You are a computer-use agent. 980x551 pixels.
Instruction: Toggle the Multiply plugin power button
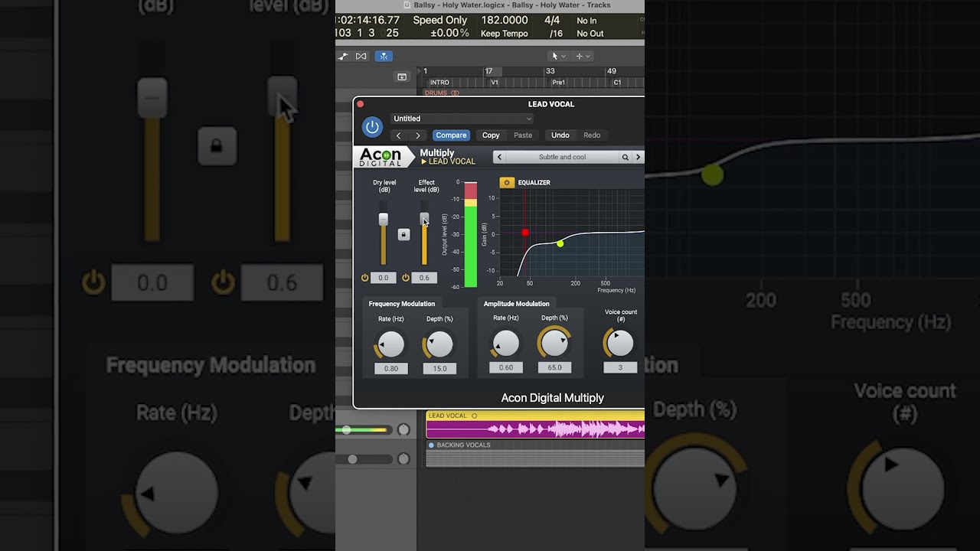point(372,127)
